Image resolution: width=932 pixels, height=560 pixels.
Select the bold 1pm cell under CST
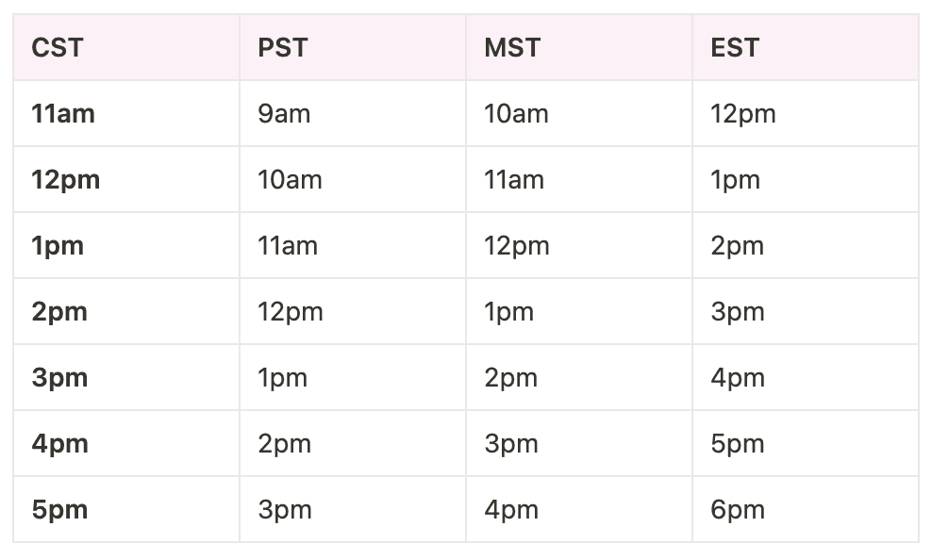[x=58, y=246]
